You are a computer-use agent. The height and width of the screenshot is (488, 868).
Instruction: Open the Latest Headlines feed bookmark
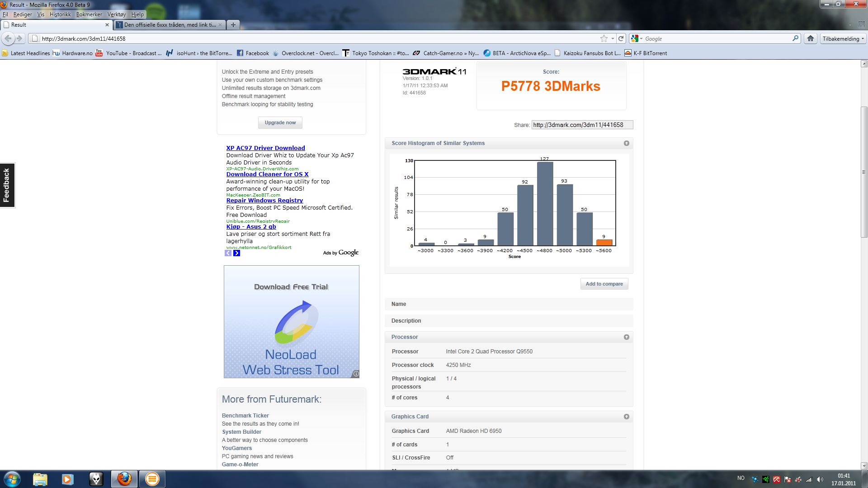[26, 53]
